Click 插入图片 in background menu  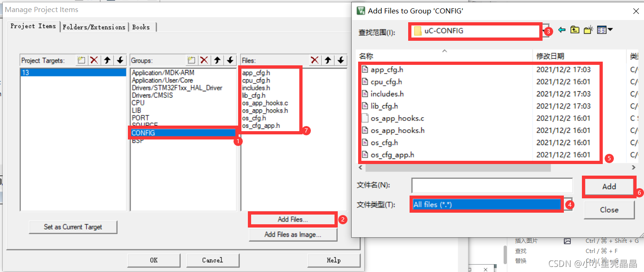click(x=526, y=241)
